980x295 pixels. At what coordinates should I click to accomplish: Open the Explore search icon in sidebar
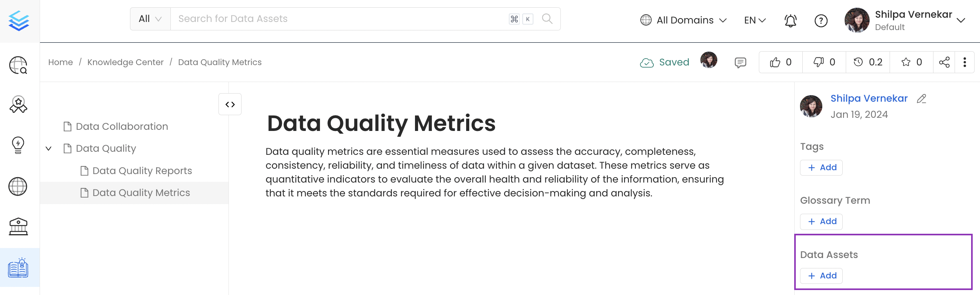tap(18, 65)
